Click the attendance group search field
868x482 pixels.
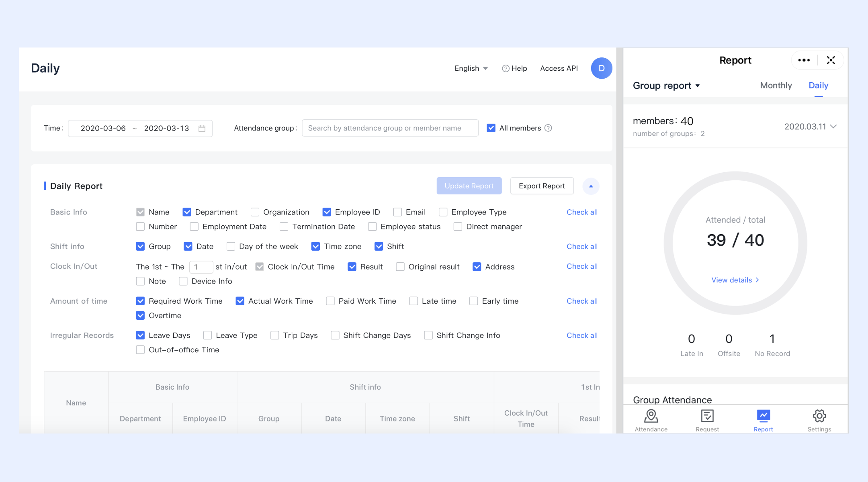pyautogui.click(x=390, y=128)
